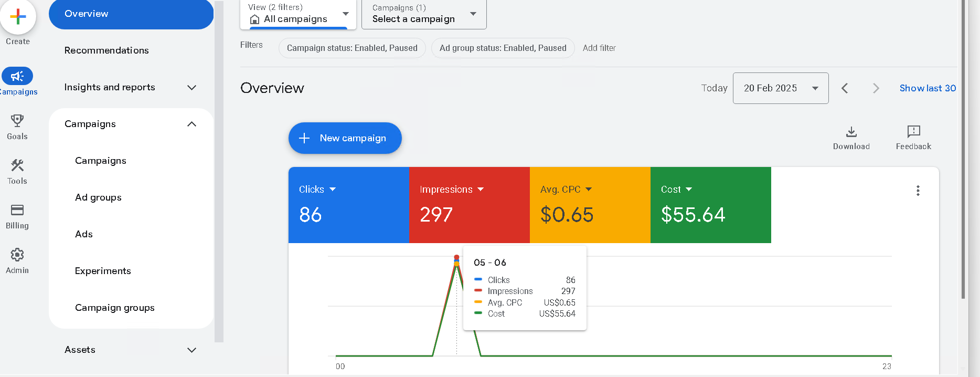
Task: Change the Cost metric dropdown
Action: 677,189
